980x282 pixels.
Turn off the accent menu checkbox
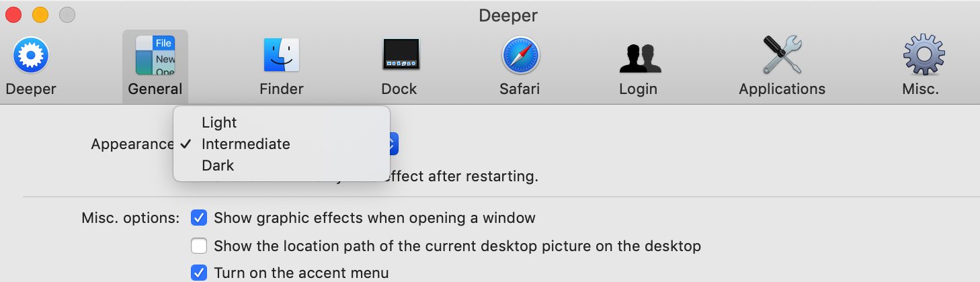tap(199, 273)
